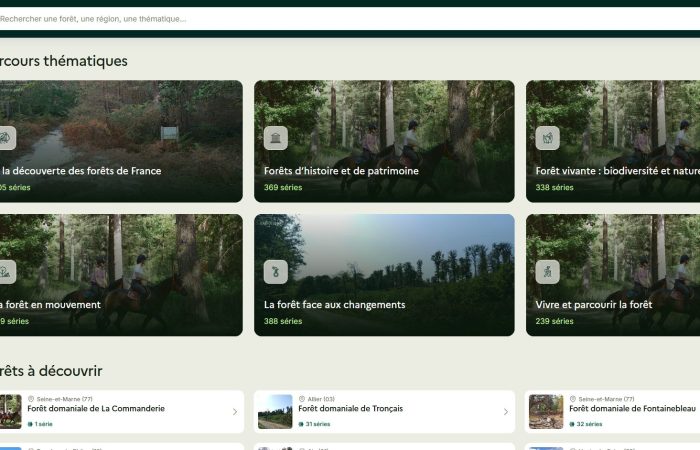700x450 pixels.
Task: Open Forêt vivante biodiversité et nature theme
Action: tap(613, 141)
